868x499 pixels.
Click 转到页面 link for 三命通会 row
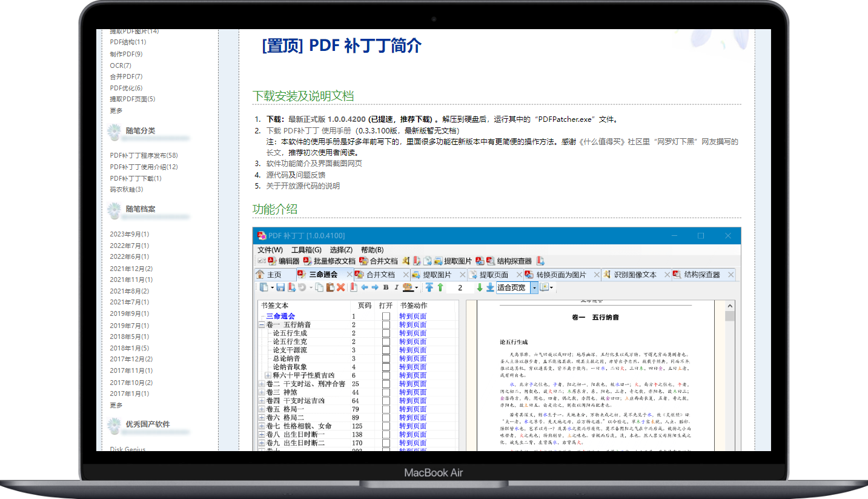point(412,316)
